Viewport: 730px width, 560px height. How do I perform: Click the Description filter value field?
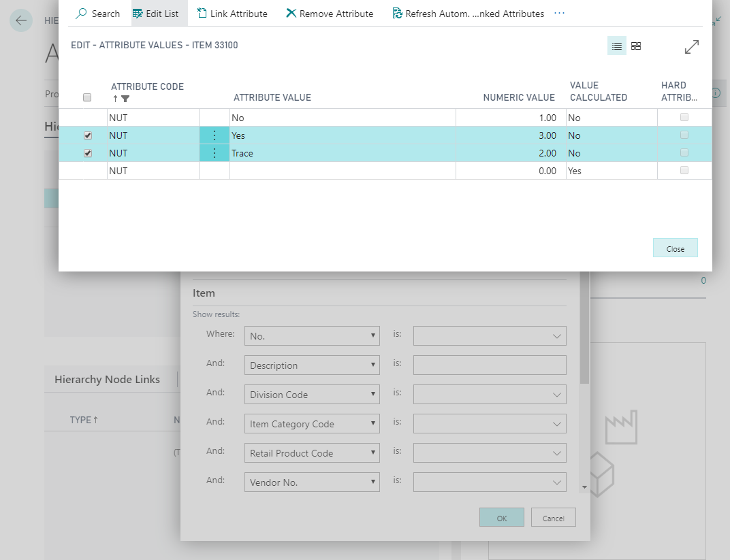pyautogui.click(x=489, y=365)
